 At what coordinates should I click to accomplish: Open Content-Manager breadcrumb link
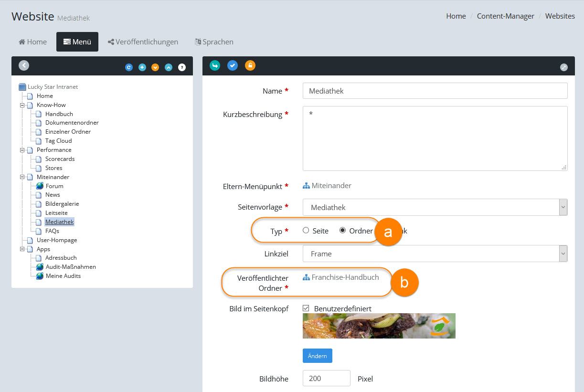505,16
